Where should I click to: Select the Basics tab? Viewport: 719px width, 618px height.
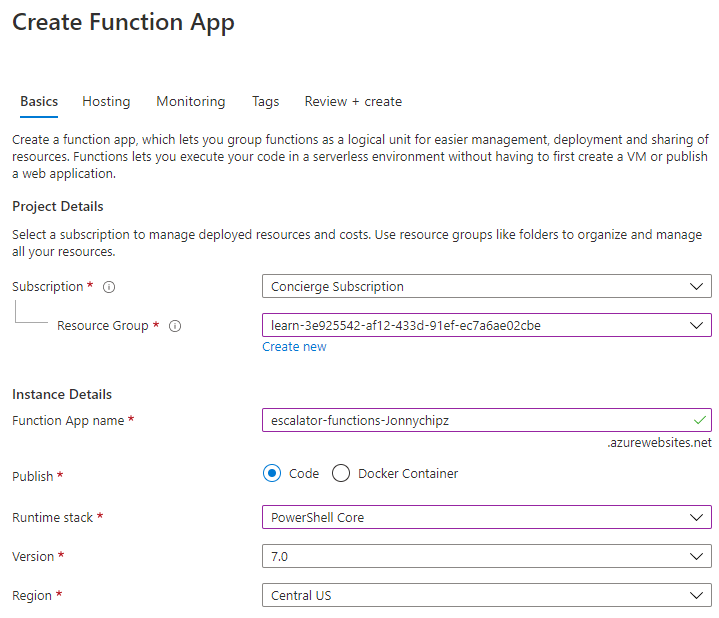[x=39, y=101]
